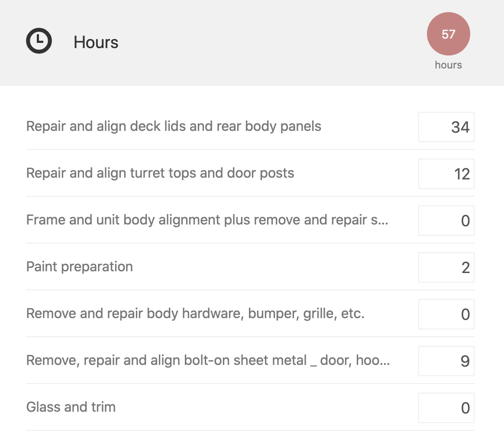Click the 'Remove, repair and align bolt-on' label
Image resolution: width=504 pixels, height=436 pixels.
pos(208,361)
